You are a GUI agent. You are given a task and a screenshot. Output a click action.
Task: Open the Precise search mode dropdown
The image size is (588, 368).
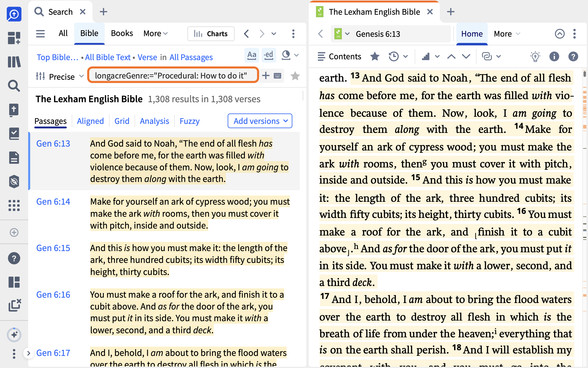click(x=60, y=76)
